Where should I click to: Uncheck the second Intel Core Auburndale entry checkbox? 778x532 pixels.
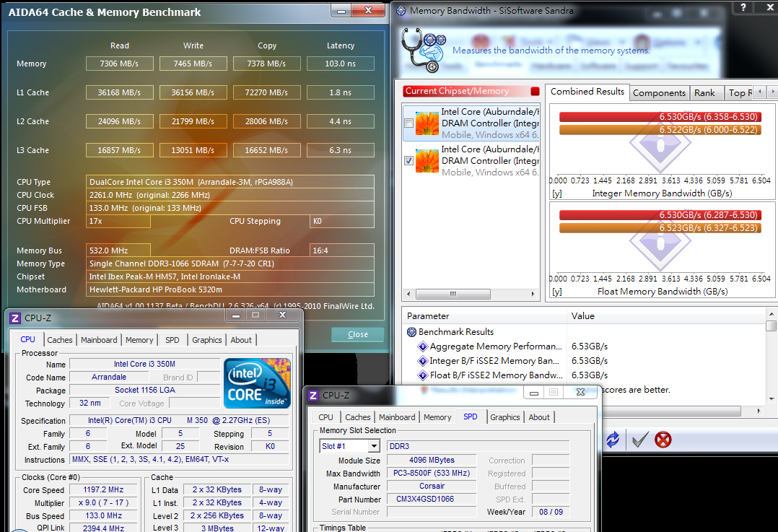click(408, 161)
